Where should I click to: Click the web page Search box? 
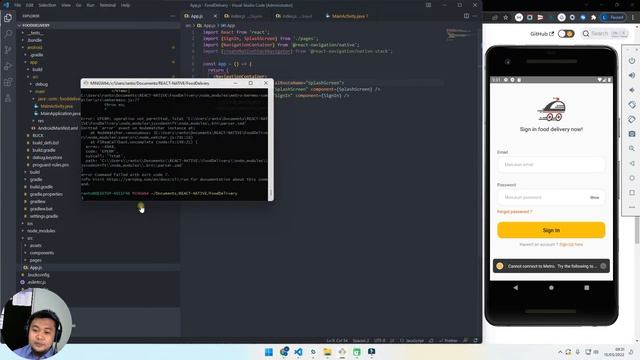click(x=604, y=33)
